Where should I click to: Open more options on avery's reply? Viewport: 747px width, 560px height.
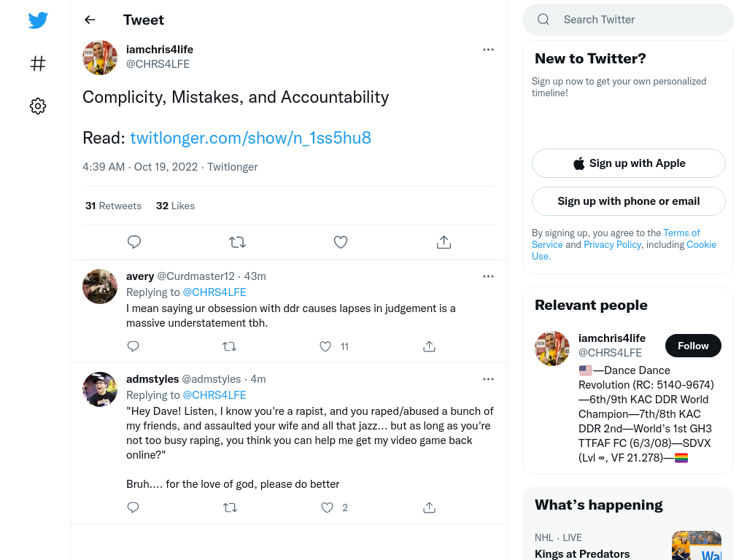click(x=488, y=276)
